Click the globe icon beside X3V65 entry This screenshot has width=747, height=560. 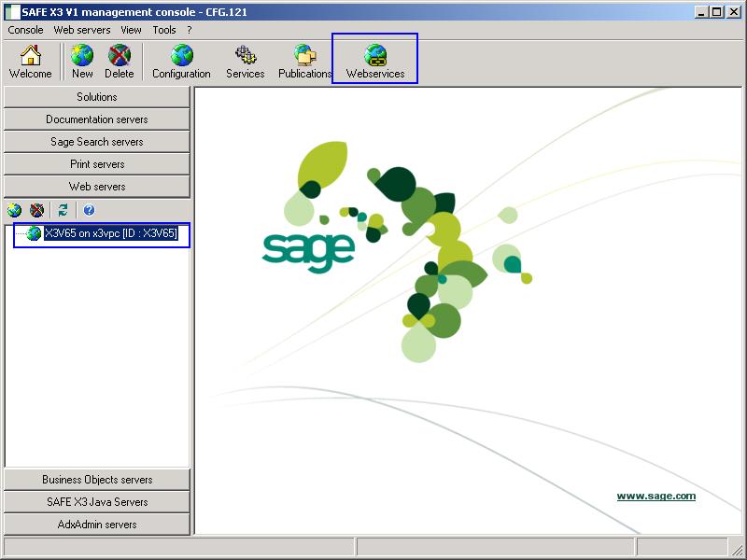pyautogui.click(x=34, y=233)
